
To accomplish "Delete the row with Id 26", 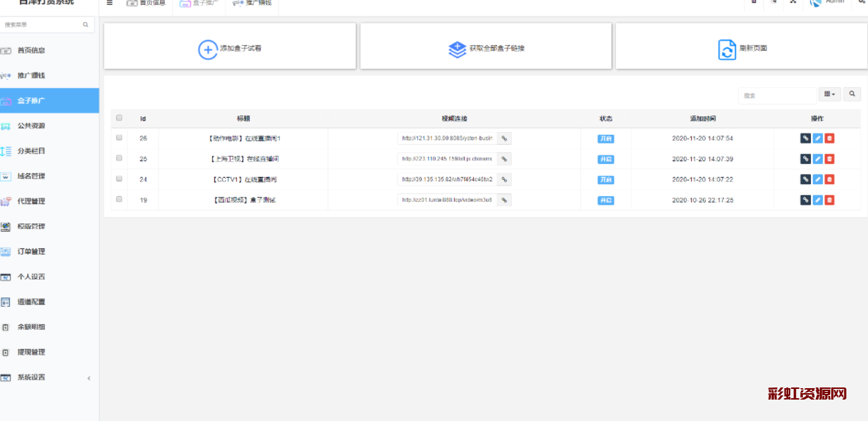I will (829, 138).
